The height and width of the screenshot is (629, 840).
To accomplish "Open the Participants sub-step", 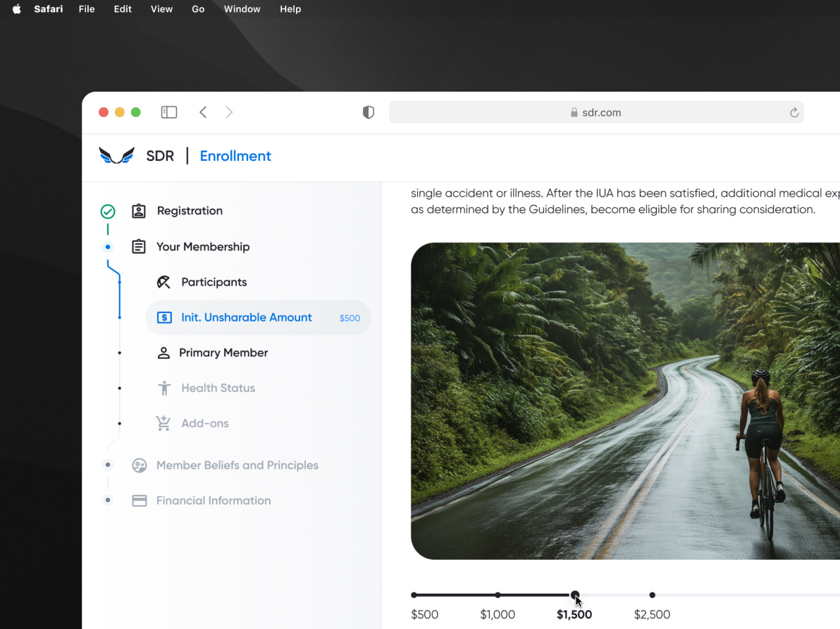I will [214, 282].
